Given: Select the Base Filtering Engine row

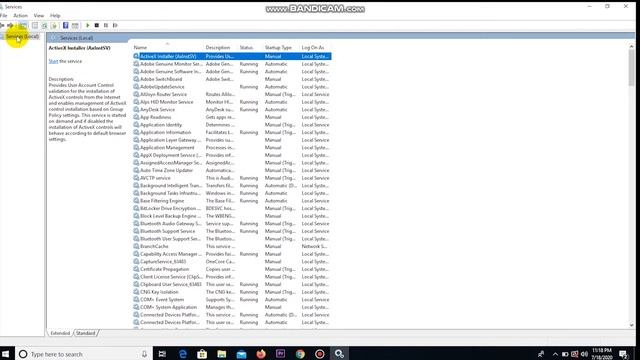Looking at the screenshot, I should (232, 201).
